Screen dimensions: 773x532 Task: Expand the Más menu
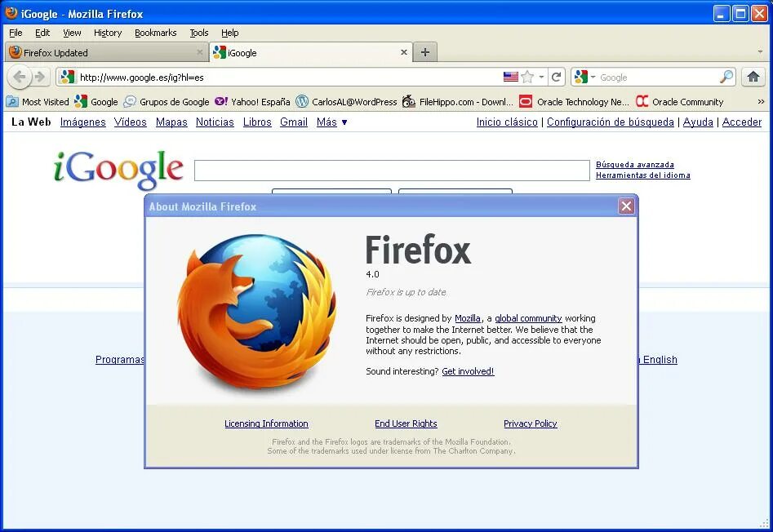pyautogui.click(x=331, y=122)
